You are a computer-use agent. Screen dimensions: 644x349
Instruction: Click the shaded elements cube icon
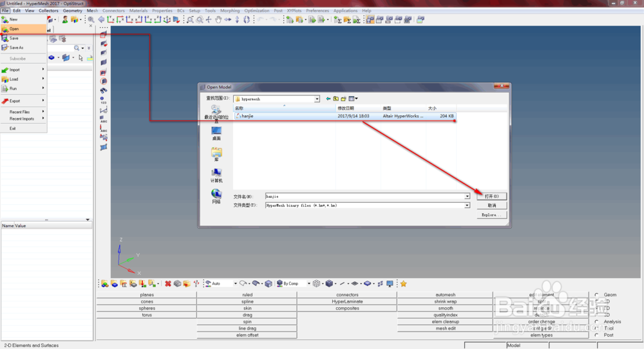(329, 284)
